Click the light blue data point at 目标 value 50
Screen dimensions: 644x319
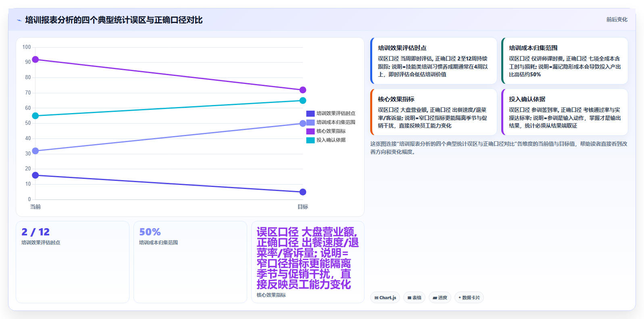pos(303,124)
